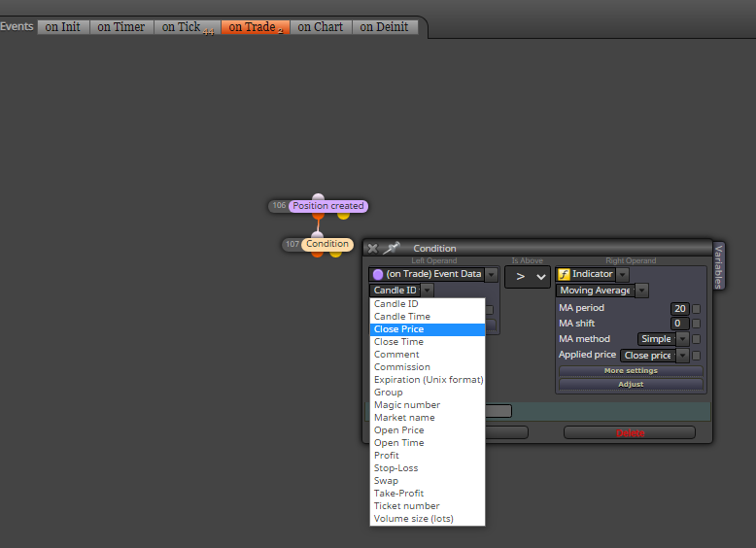Viewport: 756px width, 548px height.
Task: Choose Magic number from the list
Action: (428, 405)
